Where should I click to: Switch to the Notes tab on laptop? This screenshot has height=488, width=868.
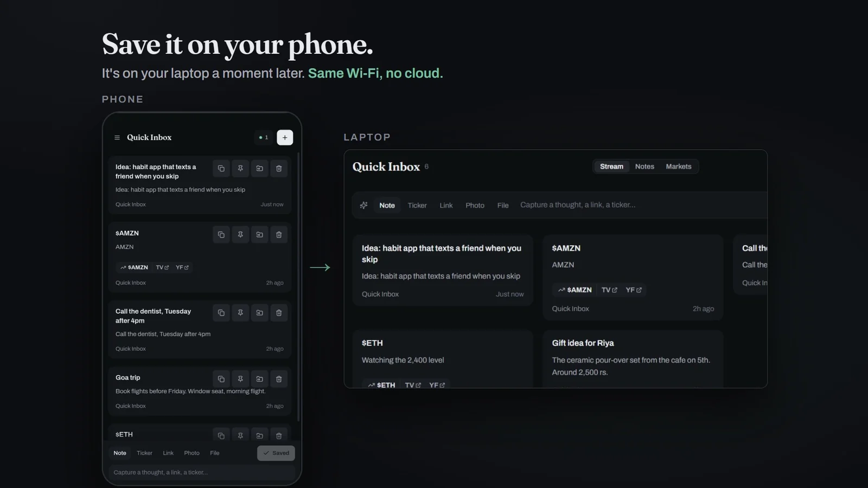pyautogui.click(x=644, y=166)
